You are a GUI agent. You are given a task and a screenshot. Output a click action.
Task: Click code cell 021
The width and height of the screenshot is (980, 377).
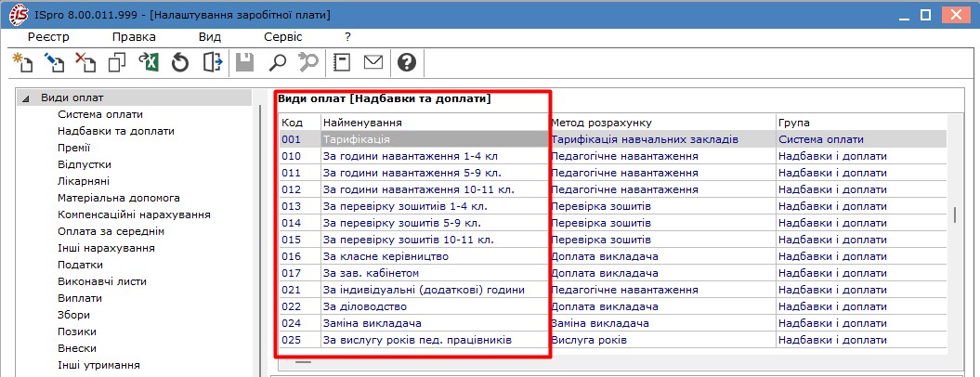click(299, 290)
